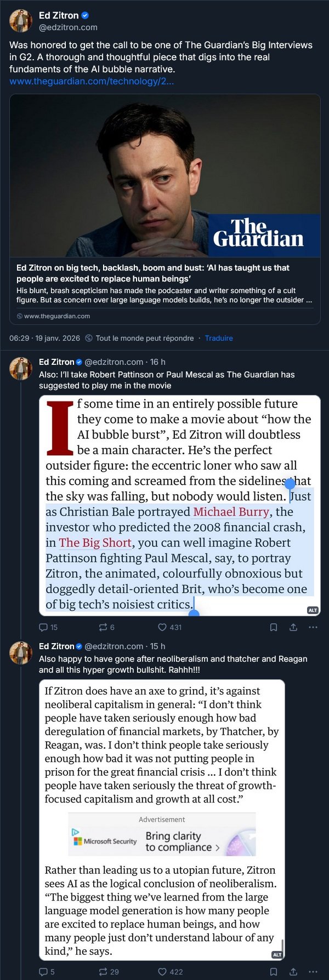Bookmark the neoliberalism and Thatcher post

click(x=274, y=972)
